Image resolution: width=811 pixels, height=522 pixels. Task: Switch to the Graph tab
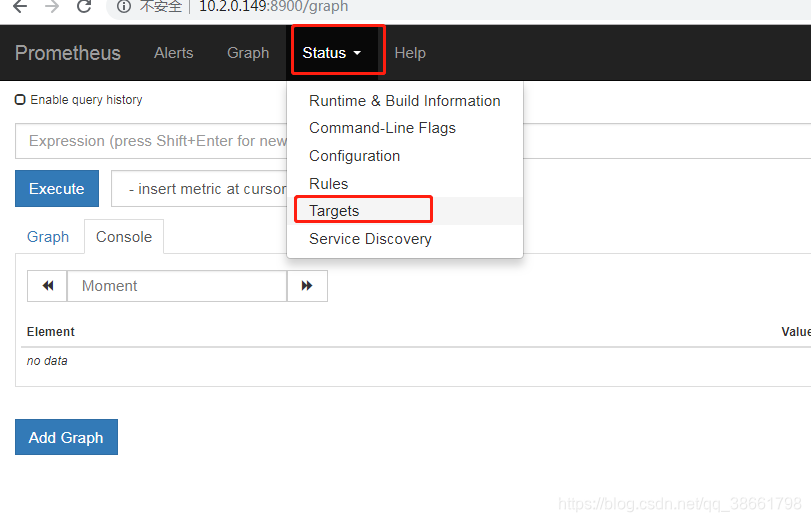(x=48, y=236)
